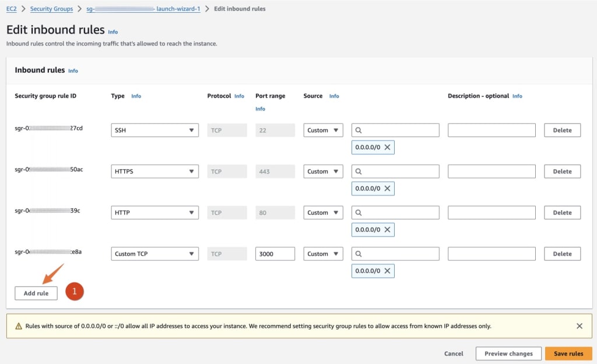Remove the 0.0.0.0/0 source from SSH rule

[388, 147]
